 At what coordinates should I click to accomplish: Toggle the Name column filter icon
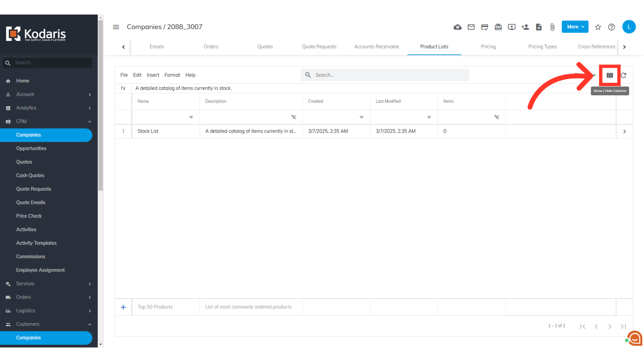191,117
